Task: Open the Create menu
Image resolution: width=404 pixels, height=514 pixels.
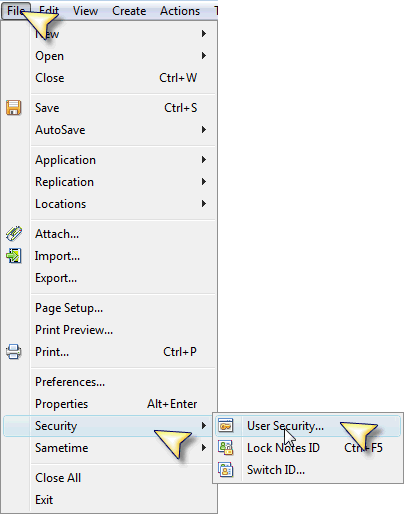Action: 129,11
